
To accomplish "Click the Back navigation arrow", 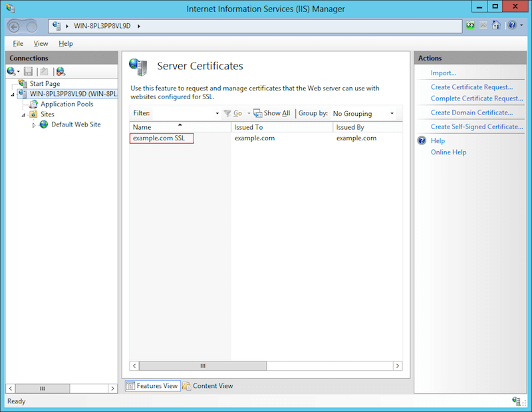I will (15, 25).
